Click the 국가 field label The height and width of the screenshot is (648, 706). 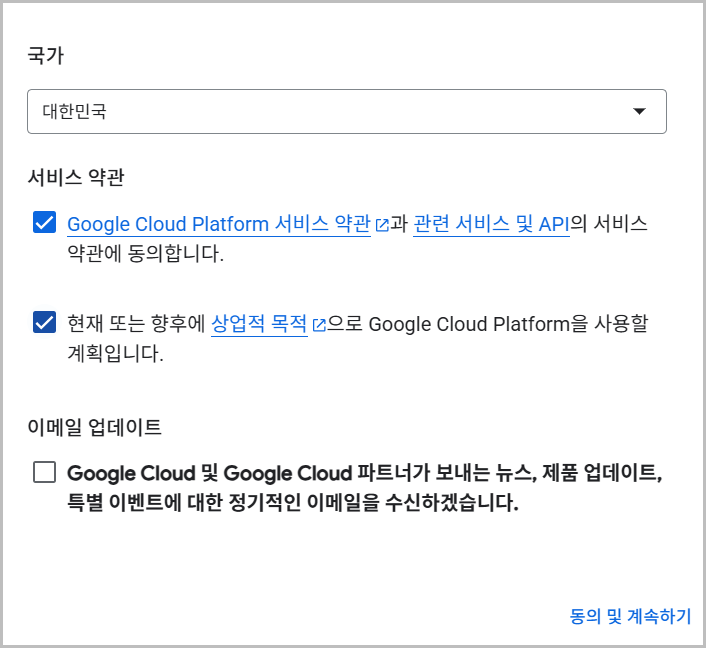tap(46, 55)
